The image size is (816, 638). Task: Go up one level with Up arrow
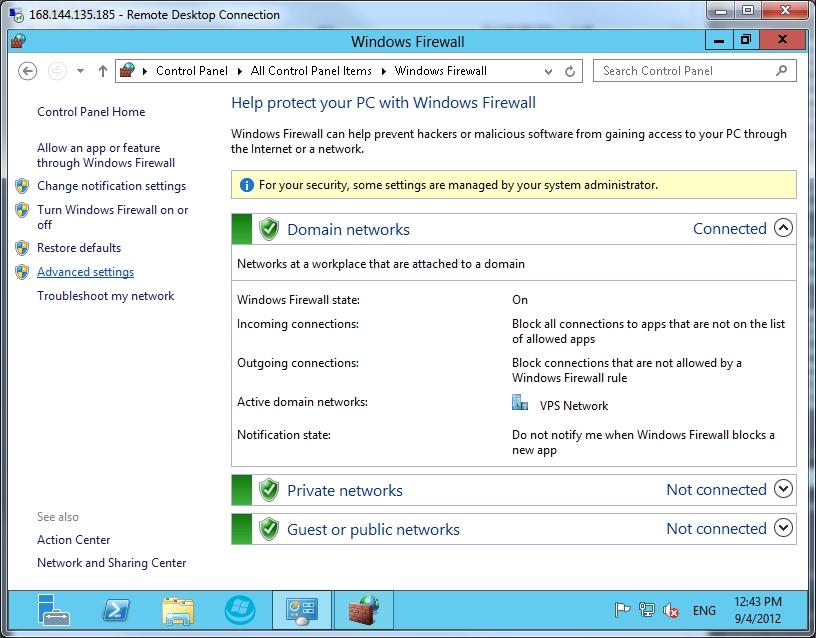coord(103,71)
